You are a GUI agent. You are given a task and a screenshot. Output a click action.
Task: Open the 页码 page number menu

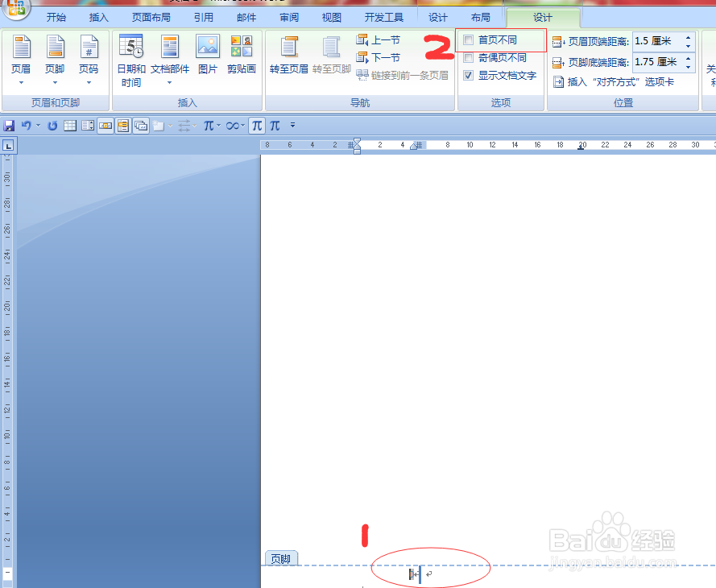(x=89, y=60)
